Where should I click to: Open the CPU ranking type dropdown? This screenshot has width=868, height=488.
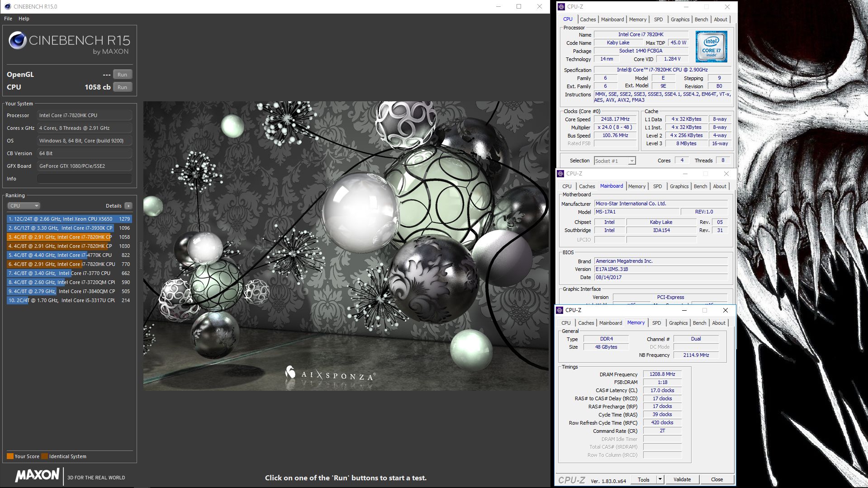[24, 205]
